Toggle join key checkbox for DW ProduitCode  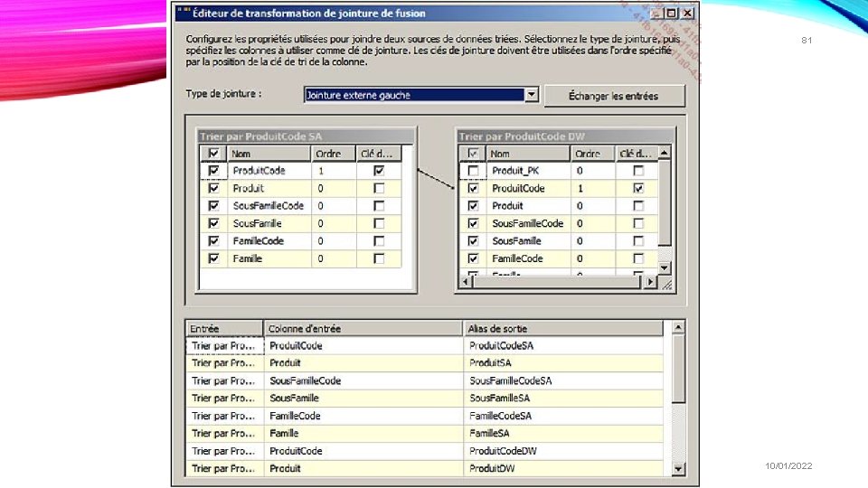click(x=638, y=188)
